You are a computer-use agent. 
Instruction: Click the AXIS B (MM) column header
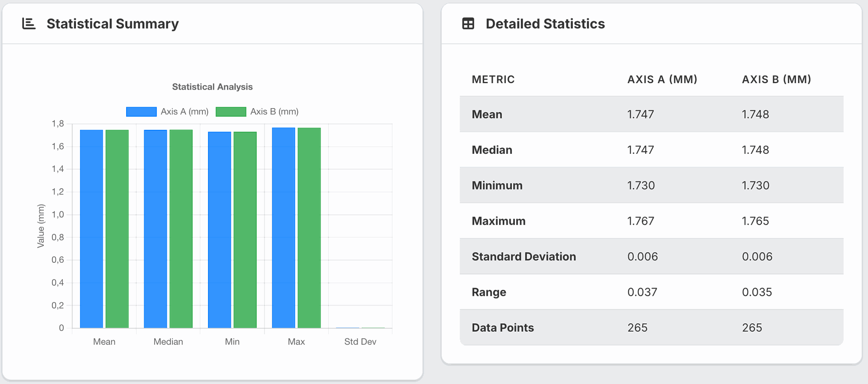pos(776,80)
